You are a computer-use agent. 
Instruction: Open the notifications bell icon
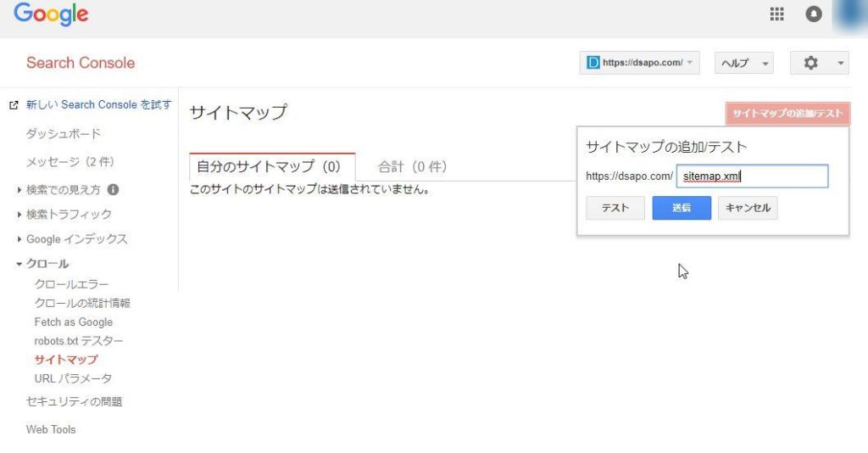(x=813, y=14)
